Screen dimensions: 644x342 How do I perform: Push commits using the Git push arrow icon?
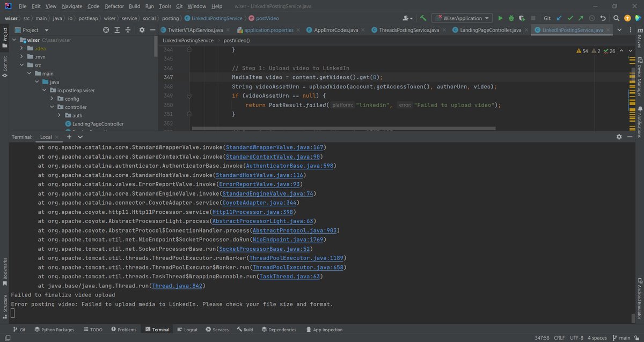point(581,18)
